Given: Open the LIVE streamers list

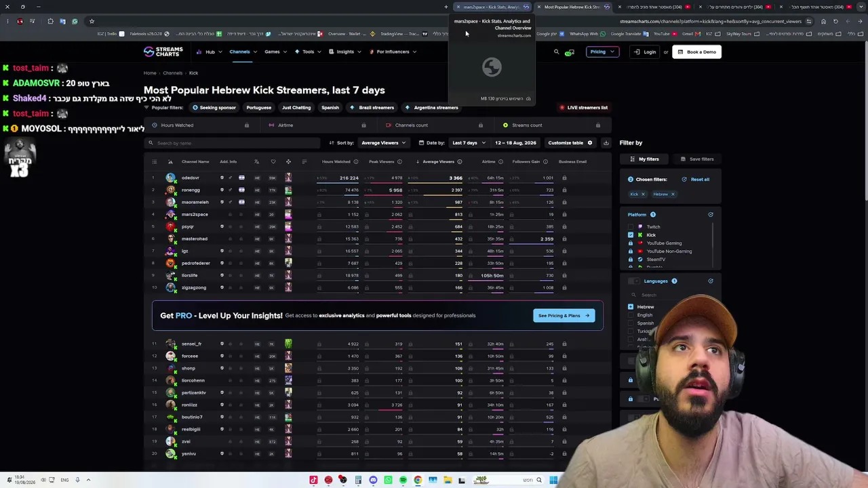Looking at the screenshot, I should click(584, 108).
